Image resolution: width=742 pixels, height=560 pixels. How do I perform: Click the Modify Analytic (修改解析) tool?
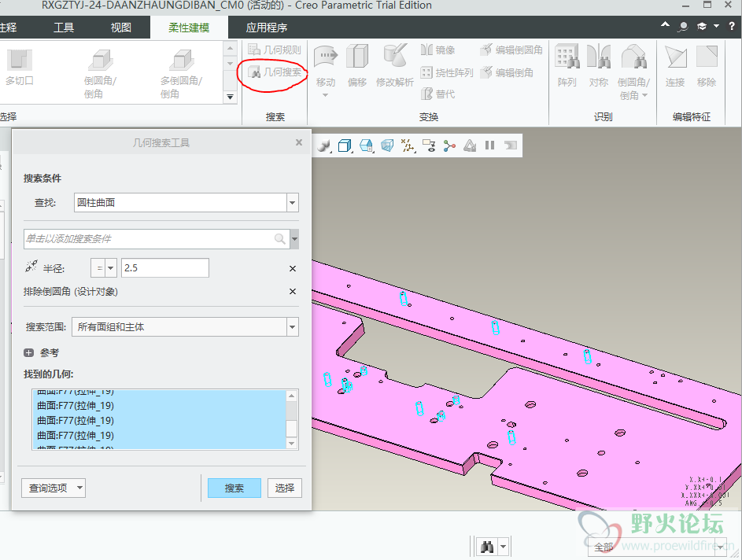(395, 64)
